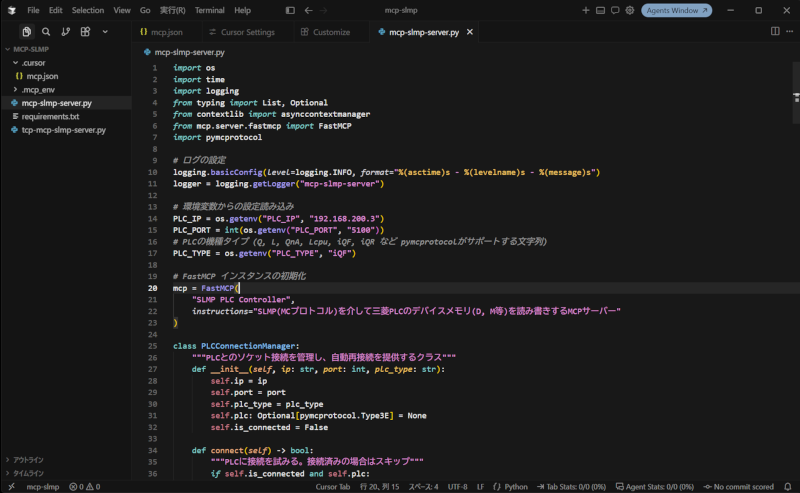The image size is (800, 493).
Task: Open tcp-mcp-slmp-server.py in the file tree
Action: pyautogui.click(x=66, y=130)
